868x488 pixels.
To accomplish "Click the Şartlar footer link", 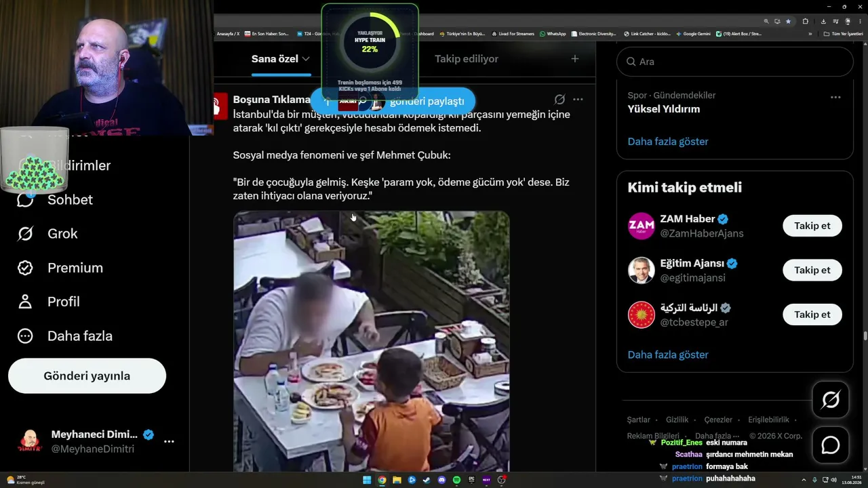I will coord(639,420).
